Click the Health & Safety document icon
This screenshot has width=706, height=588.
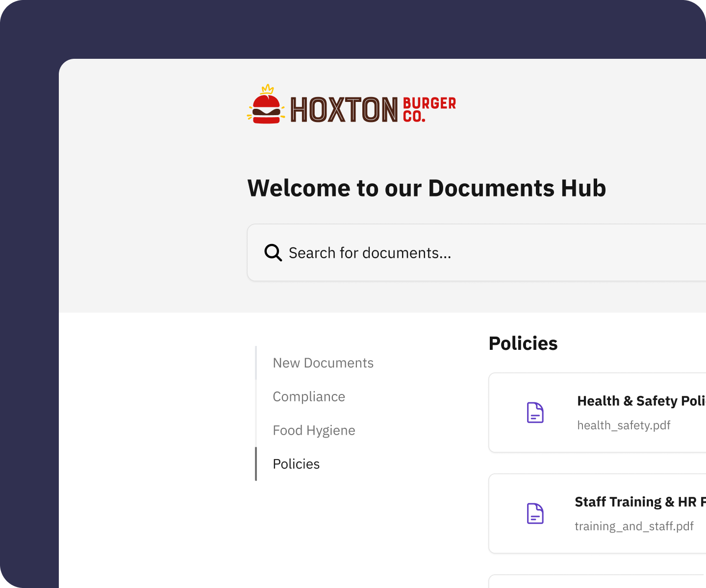(x=535, y=413)
